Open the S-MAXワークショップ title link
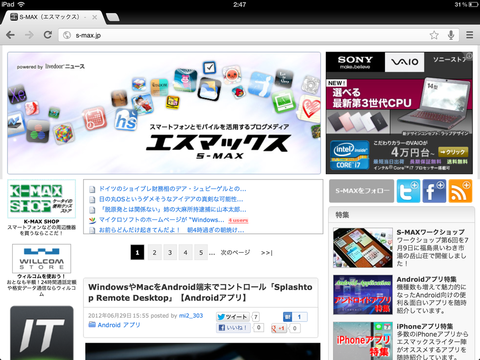The image size is (480, 360). coord(431,232)
